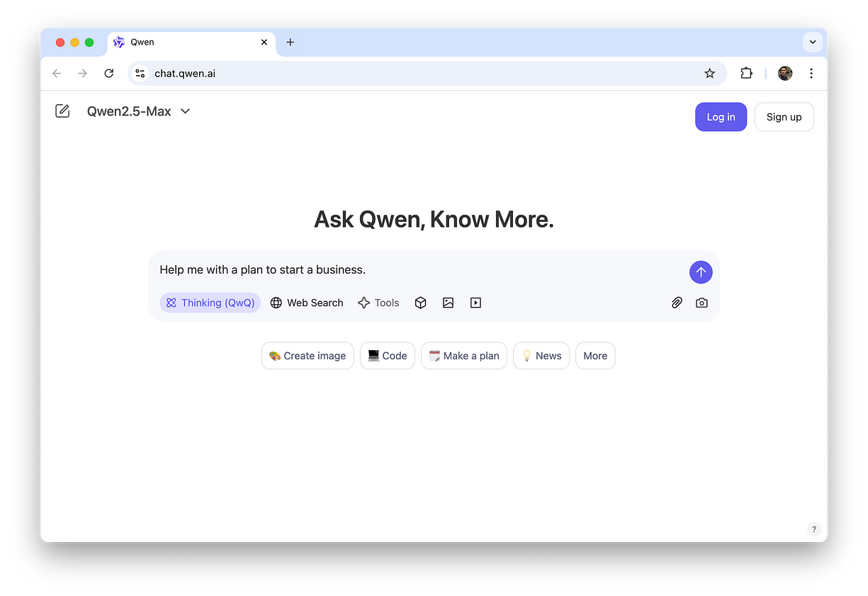Go back with the browser back arrow
Viewport: 868px width, 596px height.
tap(57, 73)
